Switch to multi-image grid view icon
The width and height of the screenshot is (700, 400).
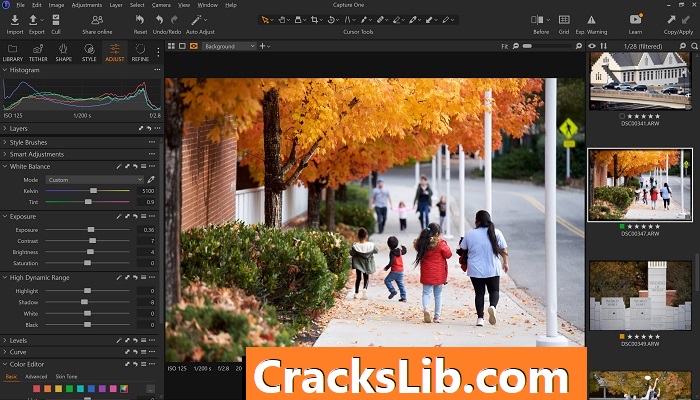click(171, 46)
